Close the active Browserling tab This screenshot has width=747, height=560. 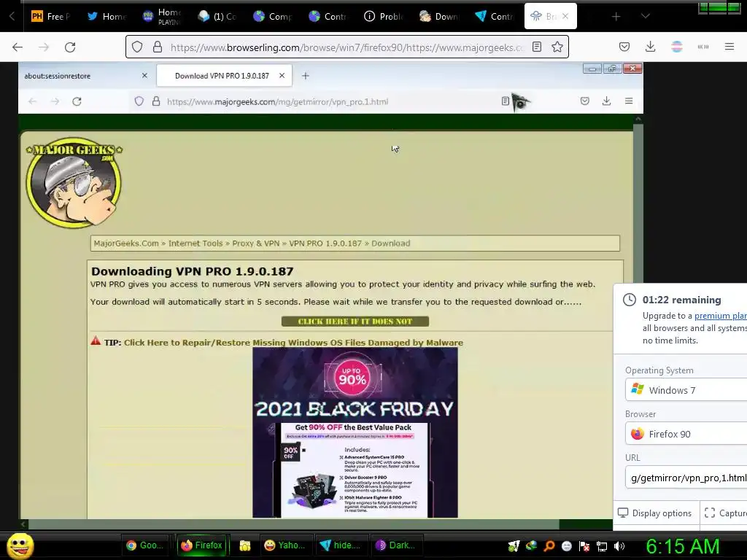point(565,16)
